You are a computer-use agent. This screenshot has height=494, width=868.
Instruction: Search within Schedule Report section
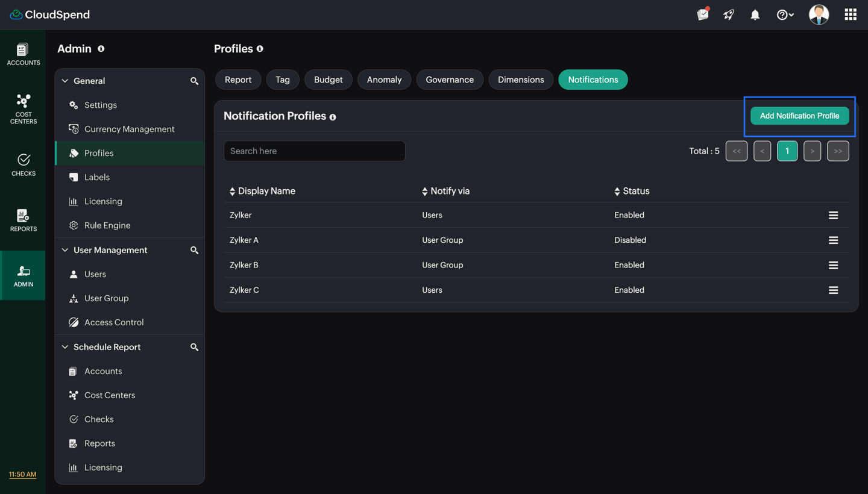pyautogui.click(x=194, y=347)
